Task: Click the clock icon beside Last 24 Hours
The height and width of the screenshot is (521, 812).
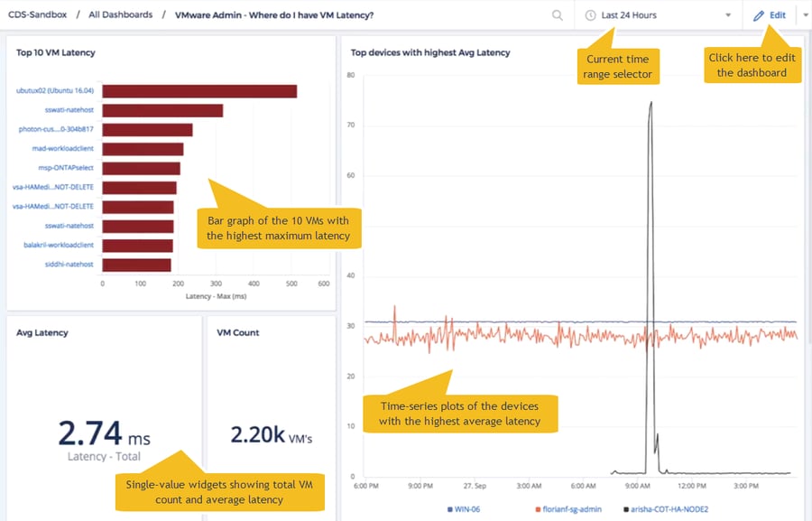Action: pyautogui.click(x=591, y=15)
